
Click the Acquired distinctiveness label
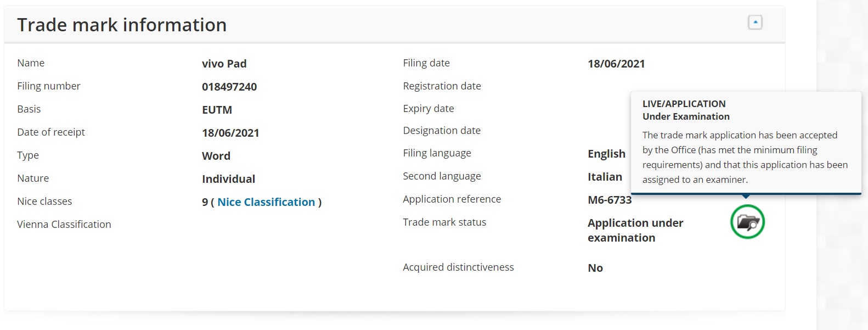[458, 267]
